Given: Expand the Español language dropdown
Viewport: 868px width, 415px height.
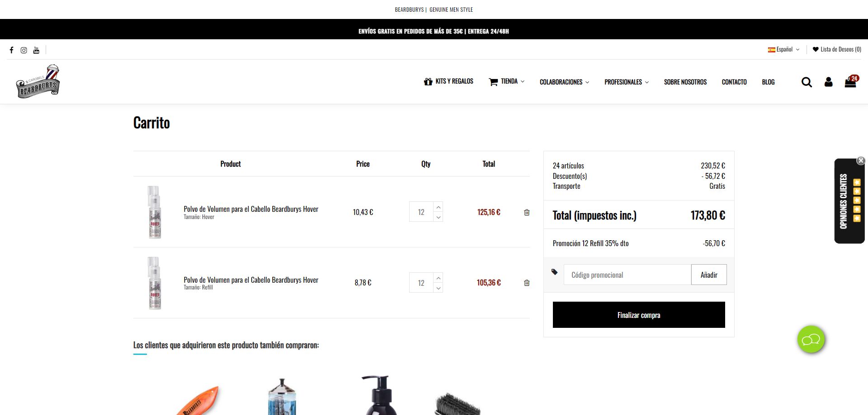Looking at the screenshot, I should click(x=784, y=50).
